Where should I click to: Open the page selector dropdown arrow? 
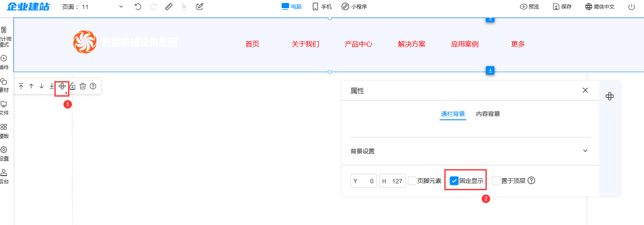click(121, 7)
